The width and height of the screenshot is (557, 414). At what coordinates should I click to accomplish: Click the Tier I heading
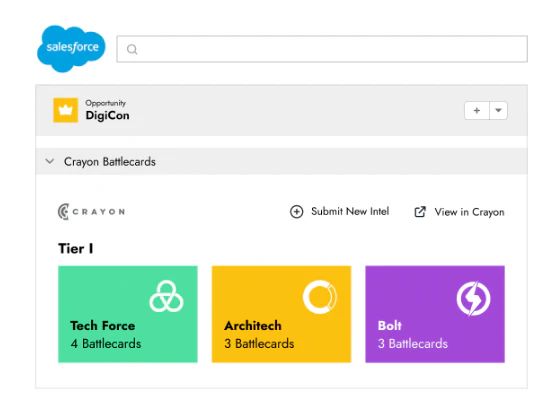76,248
